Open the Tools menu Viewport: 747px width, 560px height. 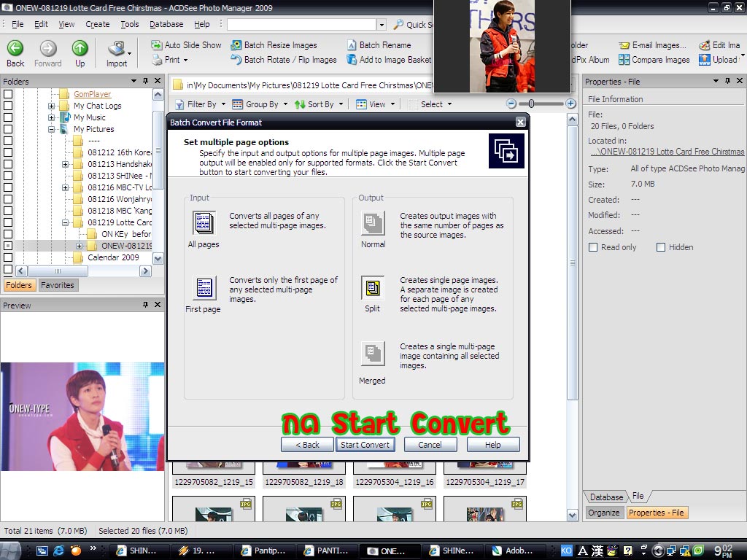click(x=130, y=24)
